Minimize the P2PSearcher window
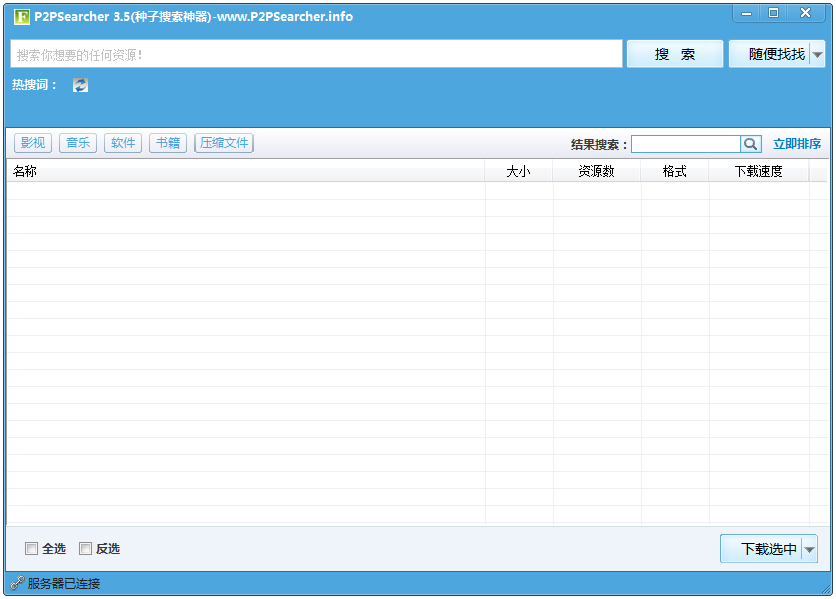This screenshot has width=836, height=599. (x=746, y=13)
